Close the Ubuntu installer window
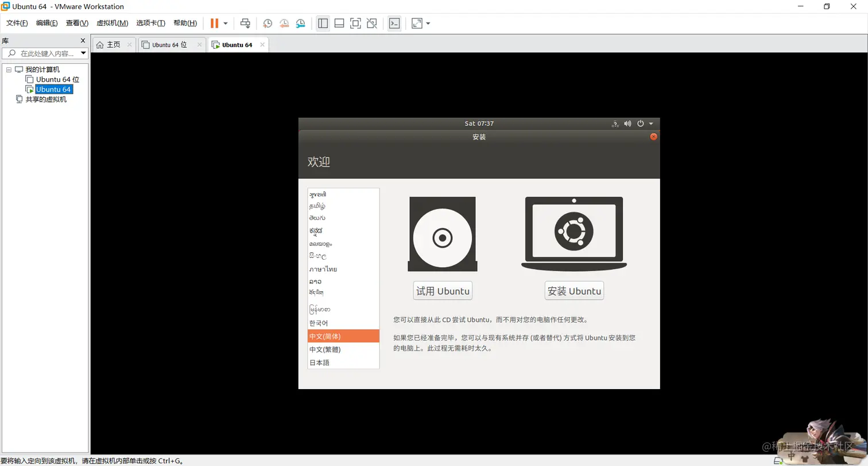Viewport: 868px width, 466px height. (653, 137)
